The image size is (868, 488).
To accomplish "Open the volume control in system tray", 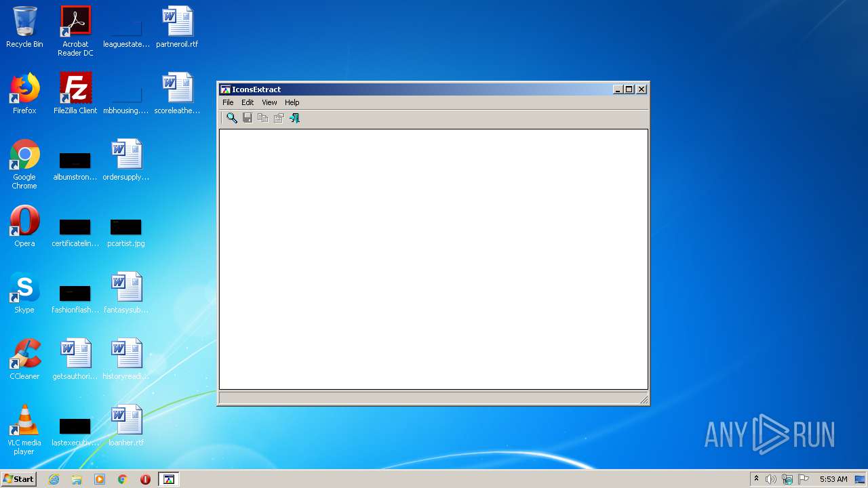I will point(771,479).
